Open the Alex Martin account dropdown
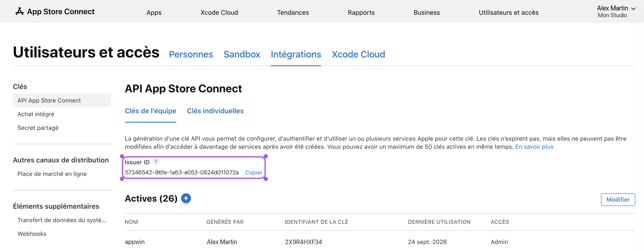This screenshot has height=251, width=644. click(x=616, y=11)
